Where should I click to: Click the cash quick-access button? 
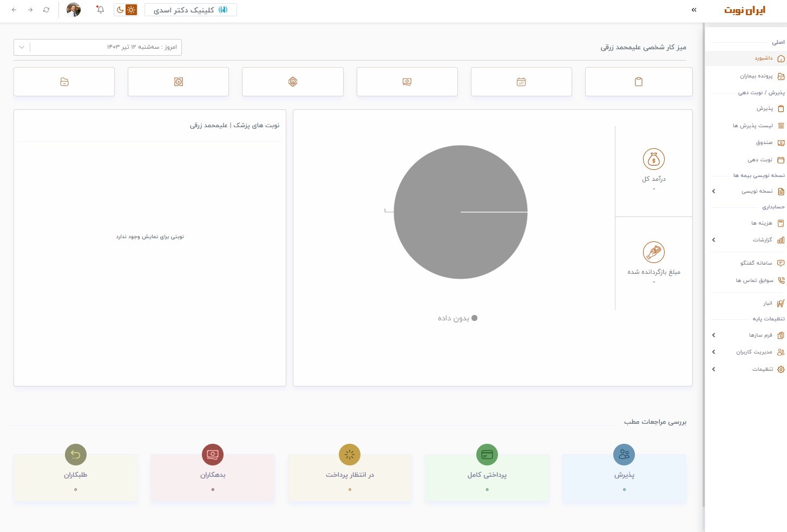click(x=407, y=82)
